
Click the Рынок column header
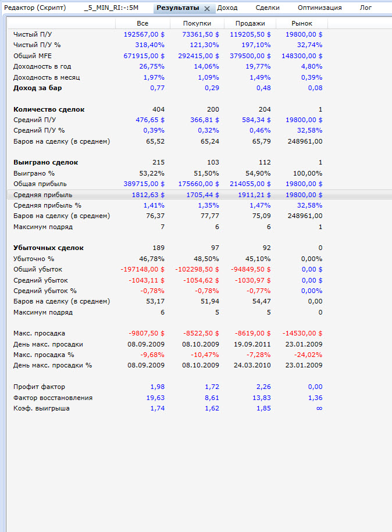point(302,23)
